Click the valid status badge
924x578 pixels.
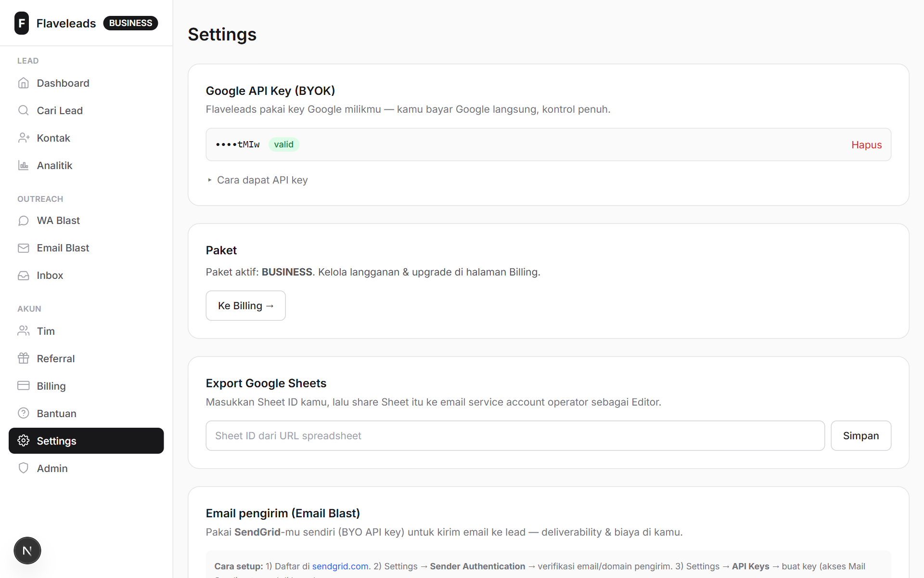click(283, 144)
